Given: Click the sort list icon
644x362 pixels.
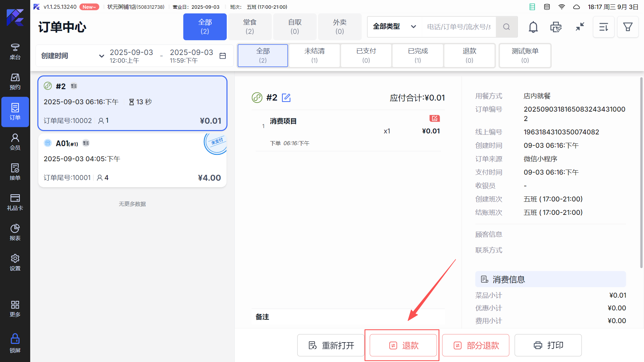Looking at the screenshot, I should click(603, 27).
